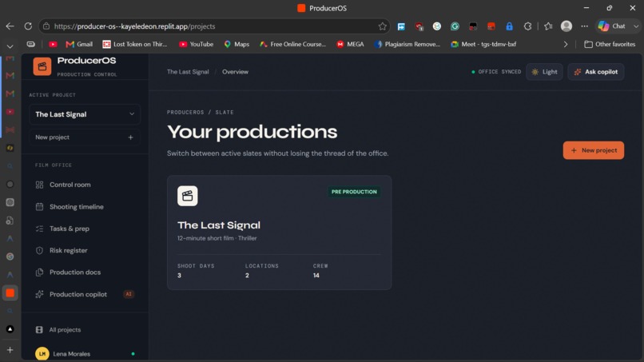Open All projects in the sidebar
The image size is (644, 362).
(x=65, y=329)
